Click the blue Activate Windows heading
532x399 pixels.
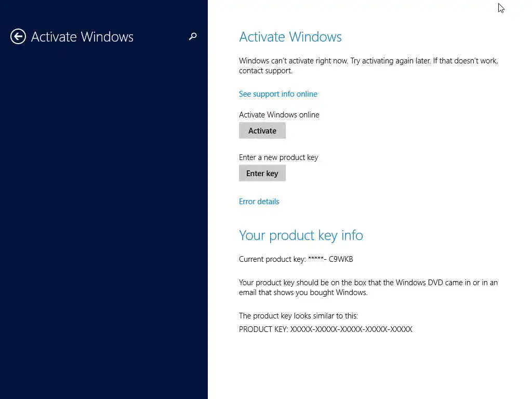point(290,37)
